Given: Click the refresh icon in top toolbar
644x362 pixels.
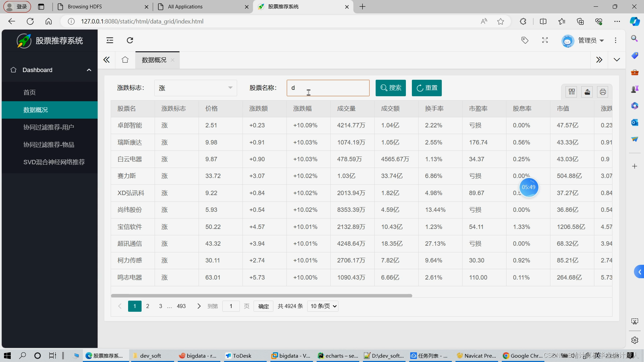Looking at the screenshot, I should [130, 40].
